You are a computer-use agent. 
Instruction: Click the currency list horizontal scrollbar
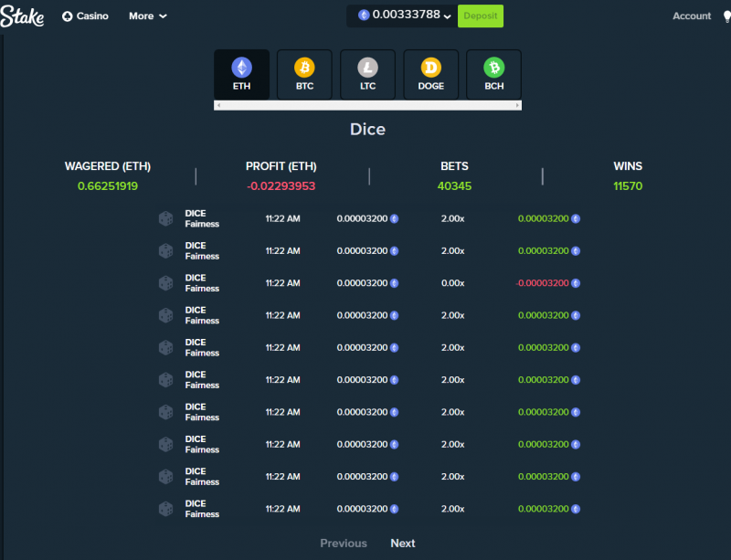(367, 105)
